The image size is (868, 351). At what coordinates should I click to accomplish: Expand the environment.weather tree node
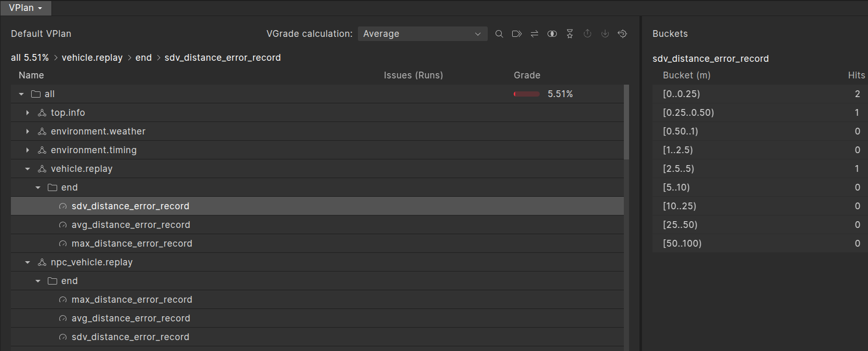(28, 131)
